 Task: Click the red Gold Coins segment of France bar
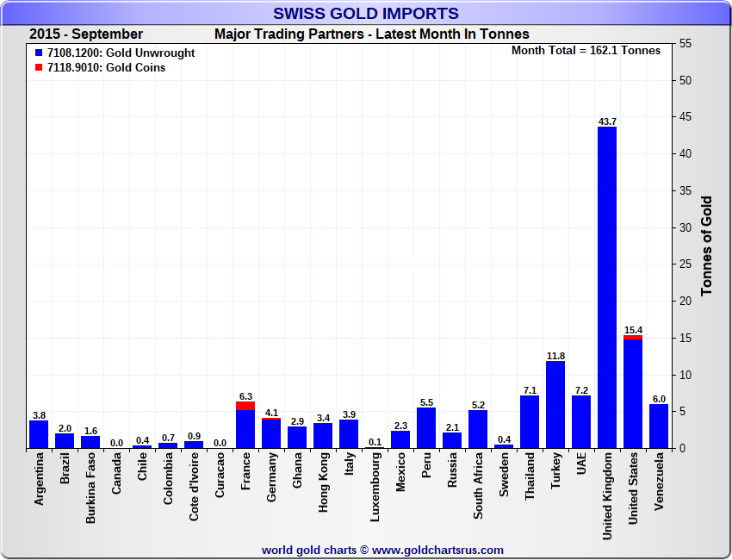[x=245, y=406]
